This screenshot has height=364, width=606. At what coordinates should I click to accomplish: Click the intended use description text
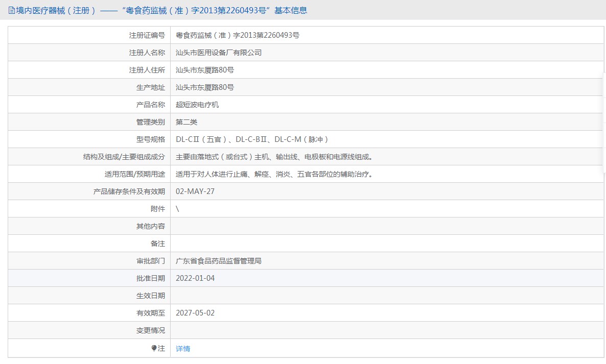pyautogui.click(x=274, y=174)
